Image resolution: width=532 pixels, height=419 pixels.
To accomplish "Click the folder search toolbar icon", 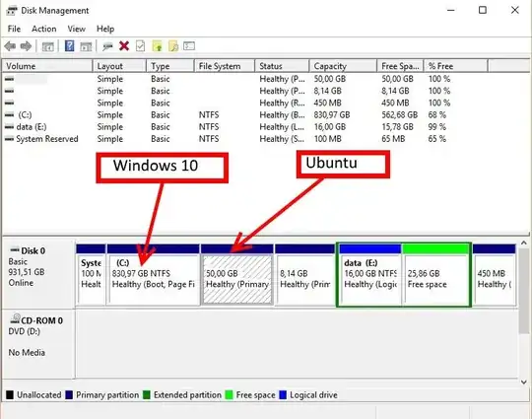I will (173, 45).
